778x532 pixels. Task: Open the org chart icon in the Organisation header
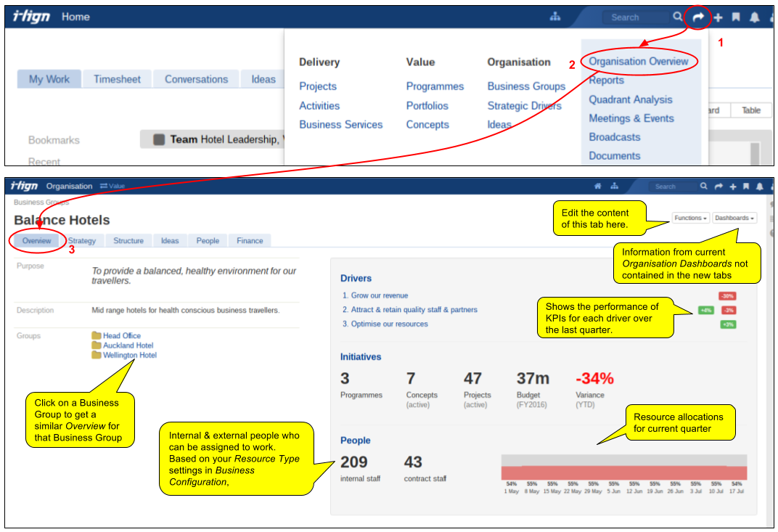614,186
